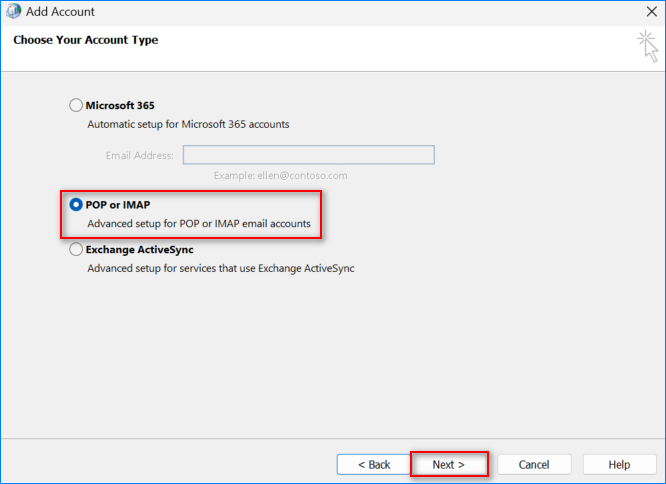Click "Automatic setup for Microsoft 365 accounts" text

[188, 125]
